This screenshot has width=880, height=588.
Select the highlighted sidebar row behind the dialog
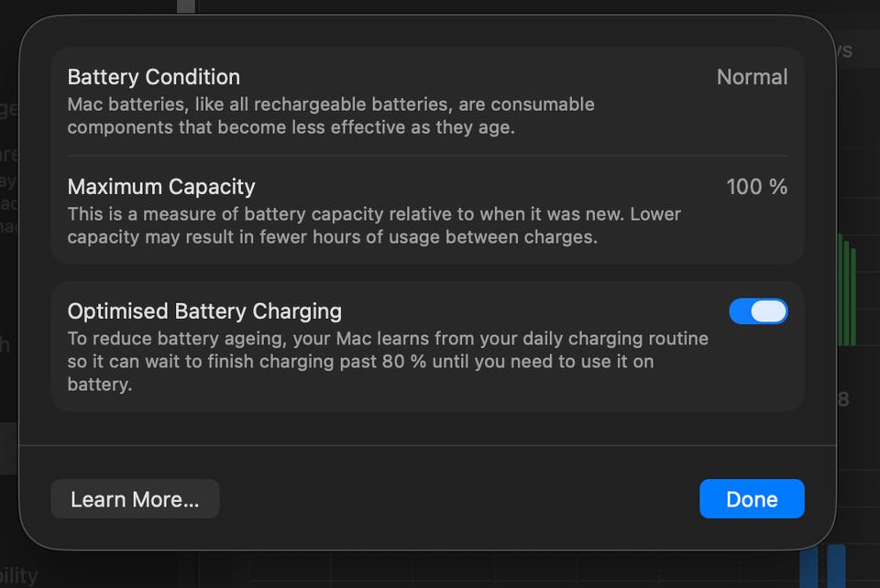tap(9, 448)
